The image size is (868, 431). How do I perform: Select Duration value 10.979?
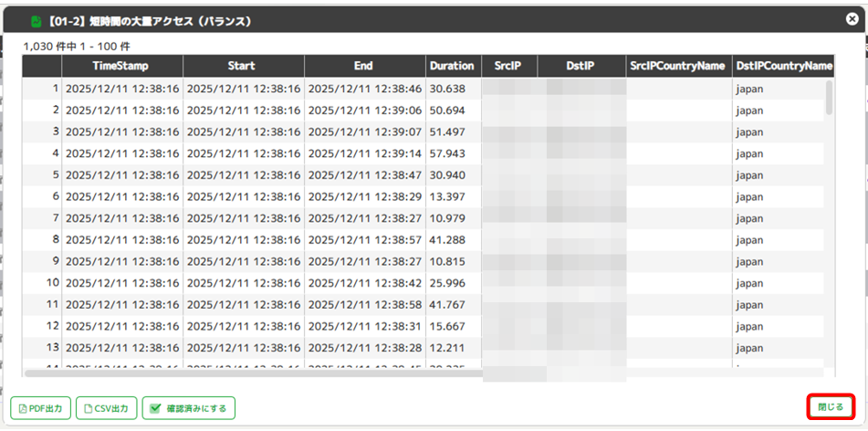(447, 218)
